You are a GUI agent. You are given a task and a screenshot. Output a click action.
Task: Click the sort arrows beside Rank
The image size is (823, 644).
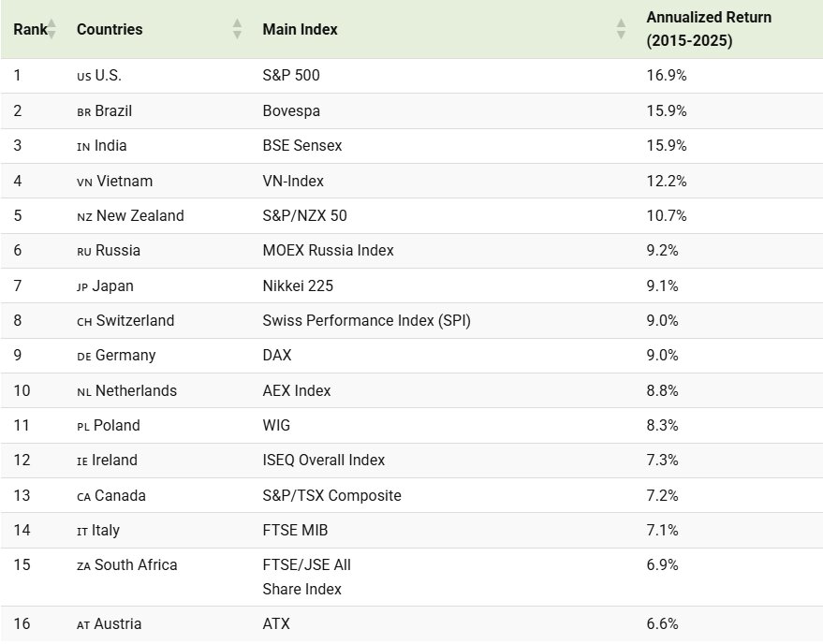(52, 29)
